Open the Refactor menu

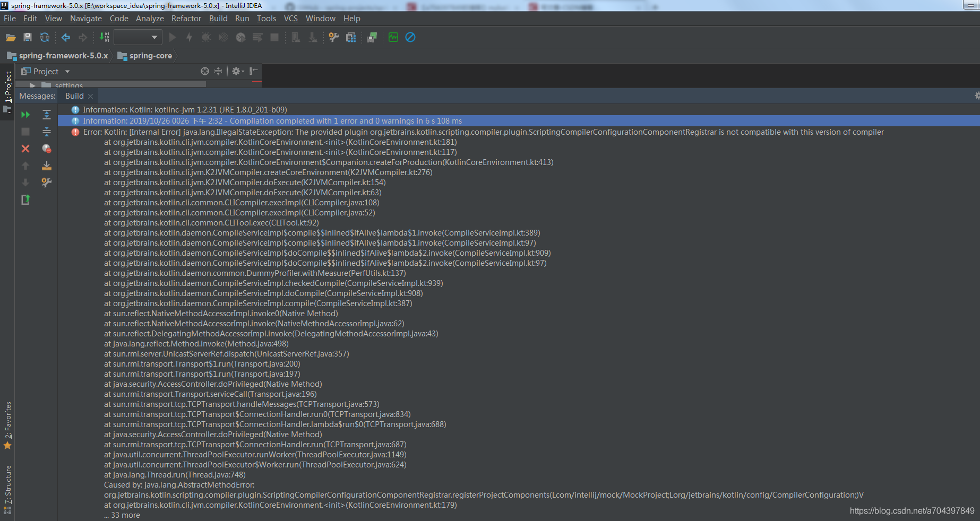coord(186,19)
